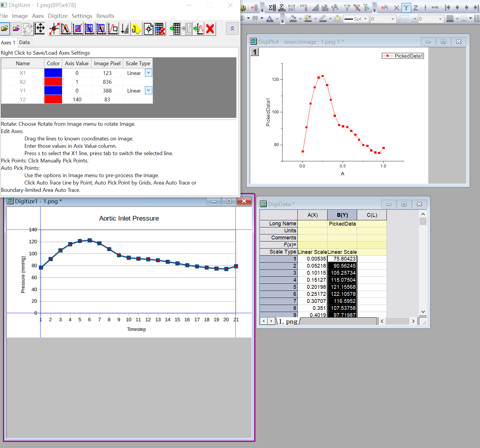
Task: Click the crossed-out red funnel Remove Filter icon
Action: click(357, 8)
